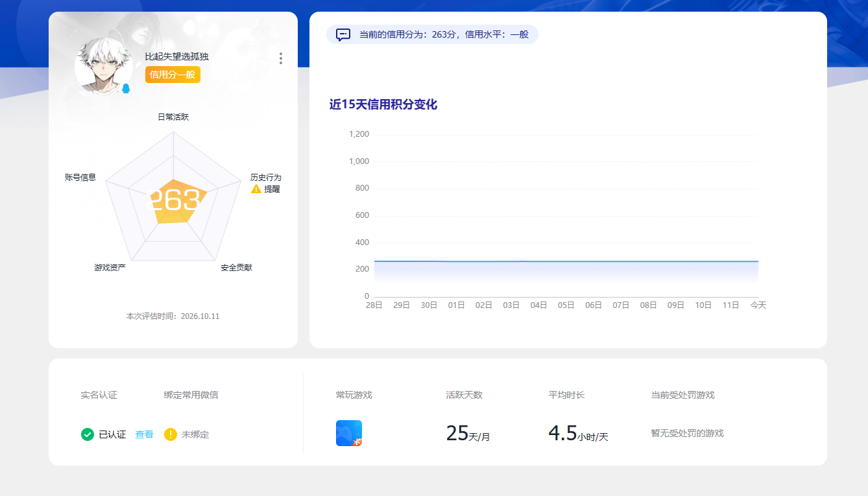The height and width of the screenshot is (496, 868).
Task: Click the yellow warning icon beside 提醒
Action: tap(256, 189)
